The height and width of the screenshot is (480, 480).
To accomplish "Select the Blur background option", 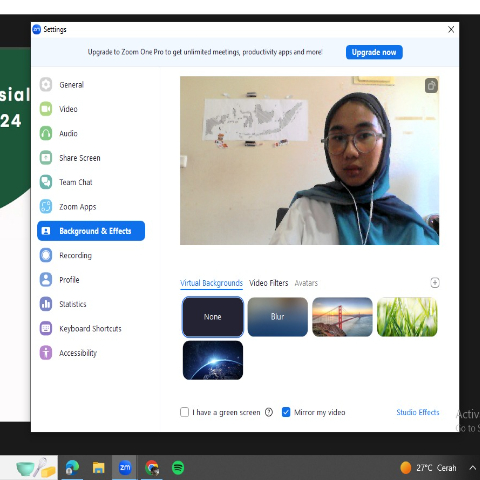I will [278, 317].
